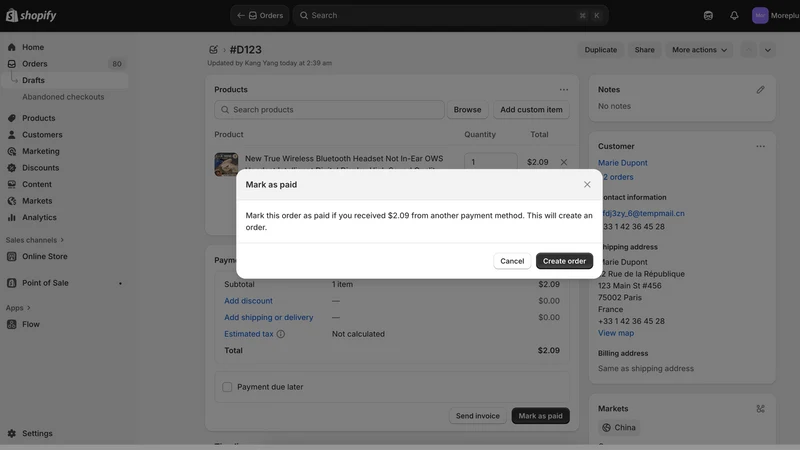Expand the Sales channels section
The height and width of the screenshot is (450, 800).
point(35,240)
